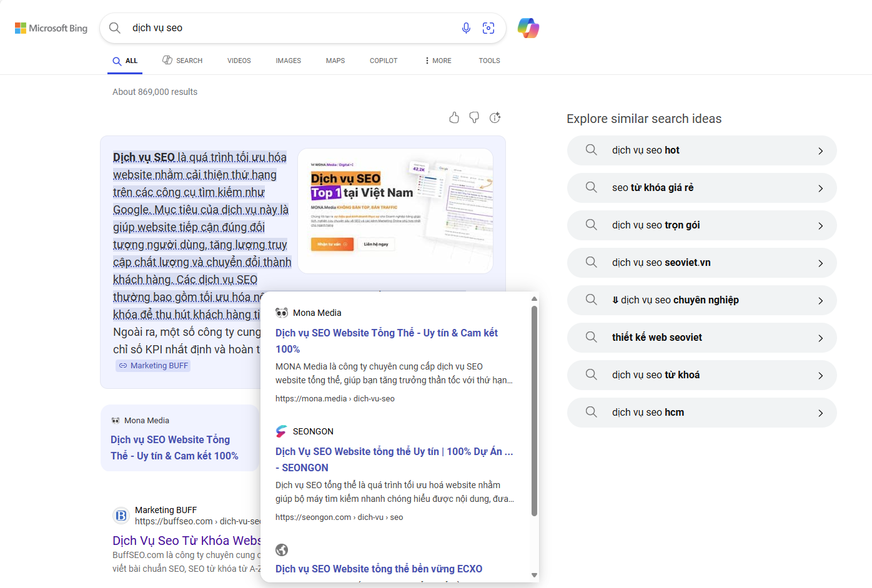The height and width of the screenshot is (588, 872).
Task: Click Marketing BUFF favicon icon
Action: [121, 516]
